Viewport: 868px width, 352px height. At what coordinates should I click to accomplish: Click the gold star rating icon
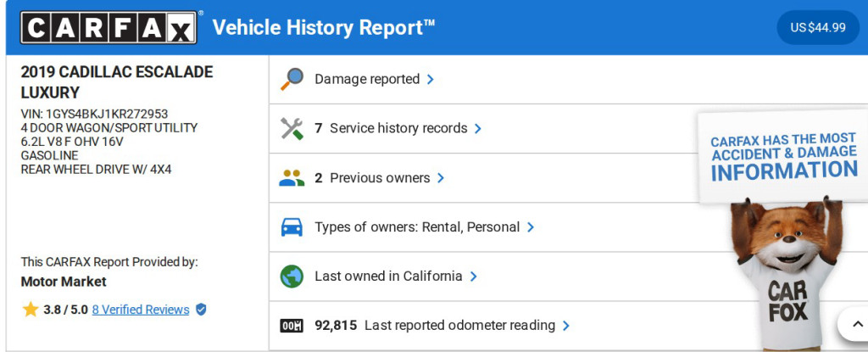point(31,310)
